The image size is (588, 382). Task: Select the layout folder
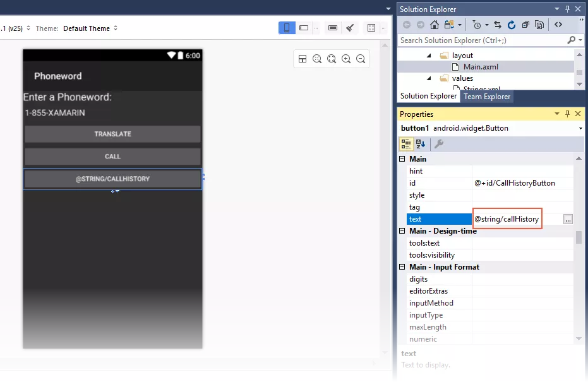coord(462,56)
